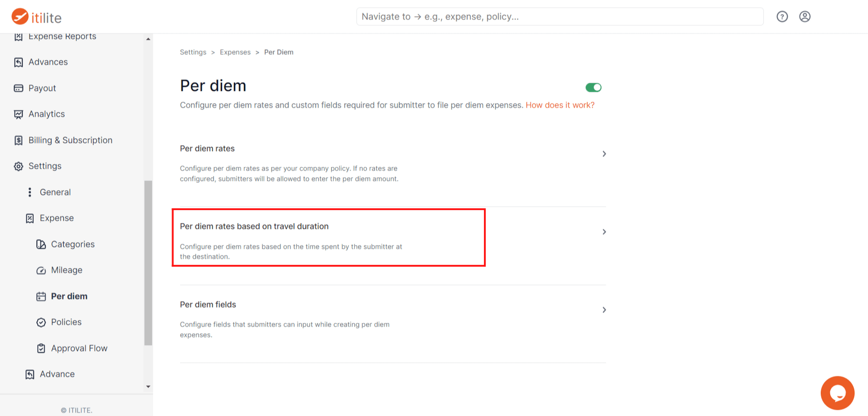Click the Payout card icon

tap(18, 88)
